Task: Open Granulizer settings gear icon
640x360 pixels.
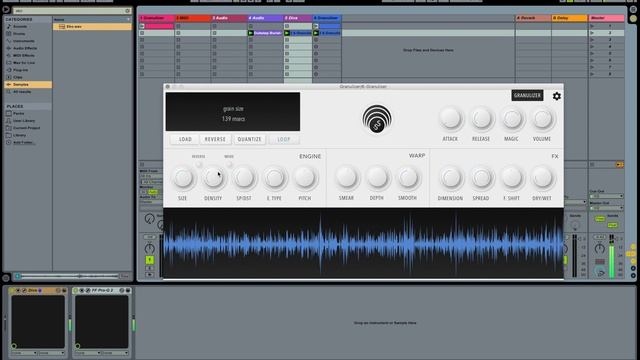Action: click(557, 96)
